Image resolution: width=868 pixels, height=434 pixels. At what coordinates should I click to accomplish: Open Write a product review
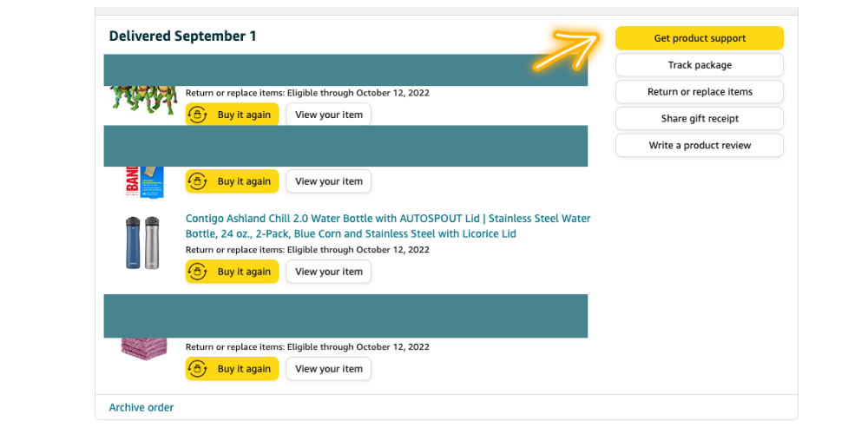tap(699, 145)
